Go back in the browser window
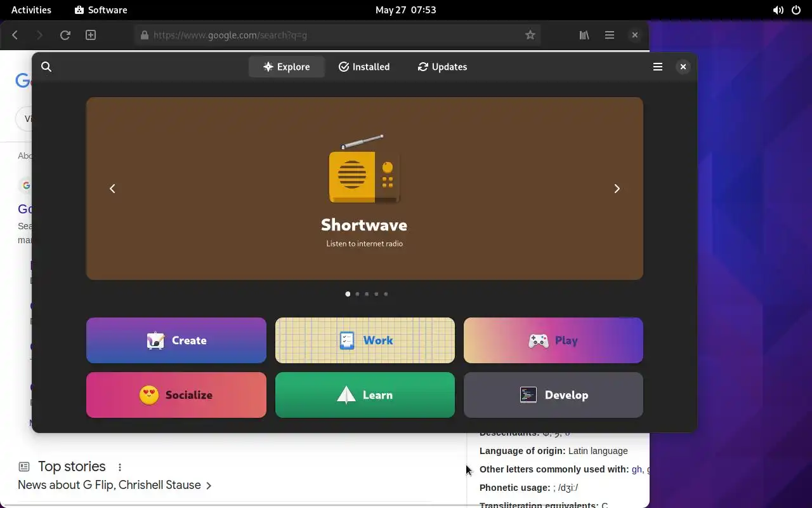This screenshot has width=812, height=508. (15, 35)
